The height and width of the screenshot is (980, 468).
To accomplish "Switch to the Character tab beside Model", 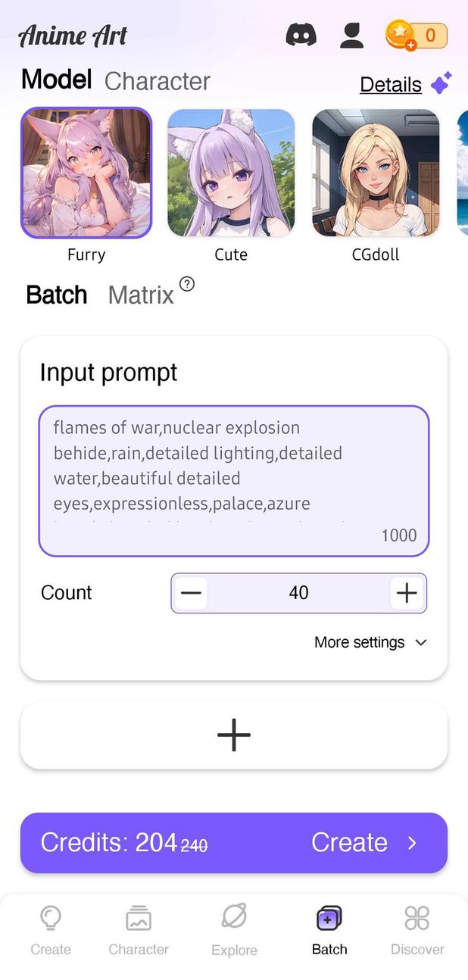I will tap(157, 80).
